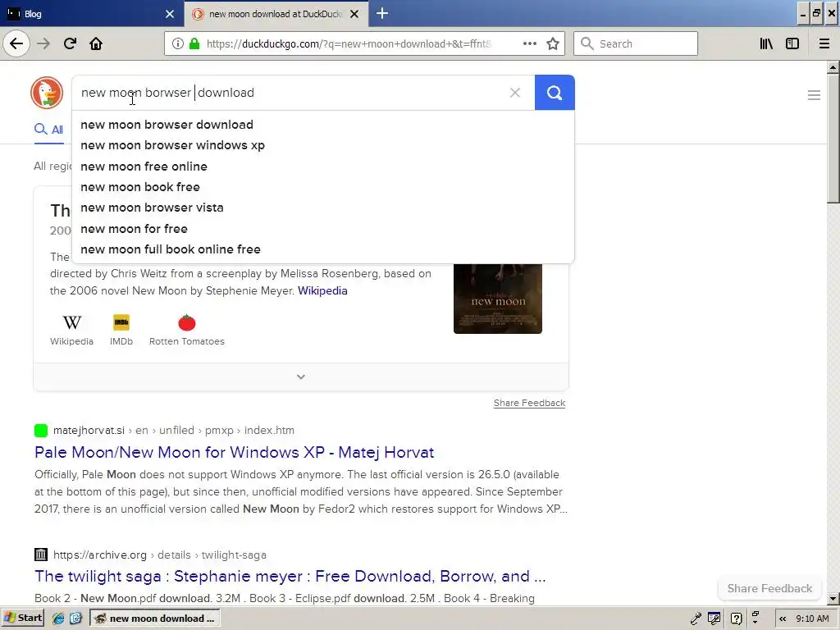The height and width of the screenshot is (630, 840).
Task: Reload the current page
Action: (70, 43)
